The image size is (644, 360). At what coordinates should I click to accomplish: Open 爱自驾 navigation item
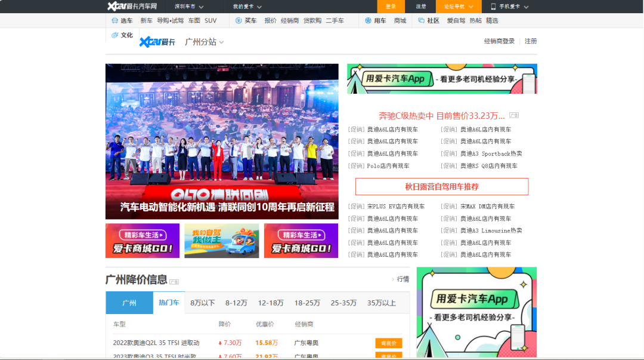coord(456,20)
